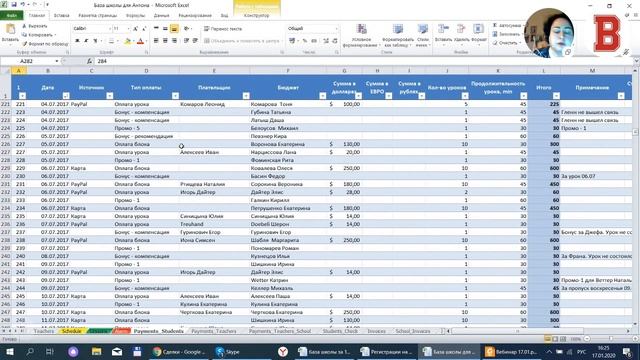The width and height of the screenshot is (640, 360).
Task: Open the Итого column filter dropdown
Action: pyautogui.click(x=556, y=96)
